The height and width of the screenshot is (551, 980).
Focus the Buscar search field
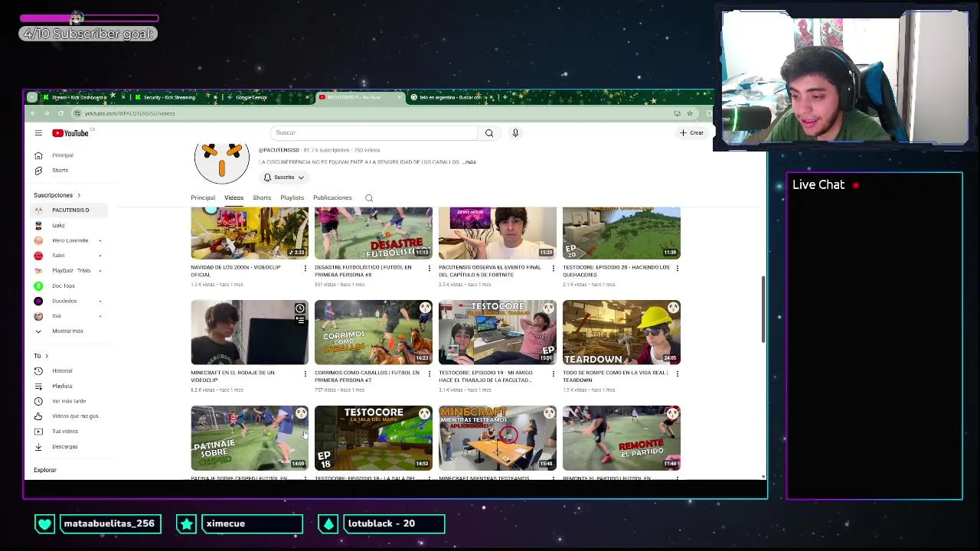(x=374, y=133)
